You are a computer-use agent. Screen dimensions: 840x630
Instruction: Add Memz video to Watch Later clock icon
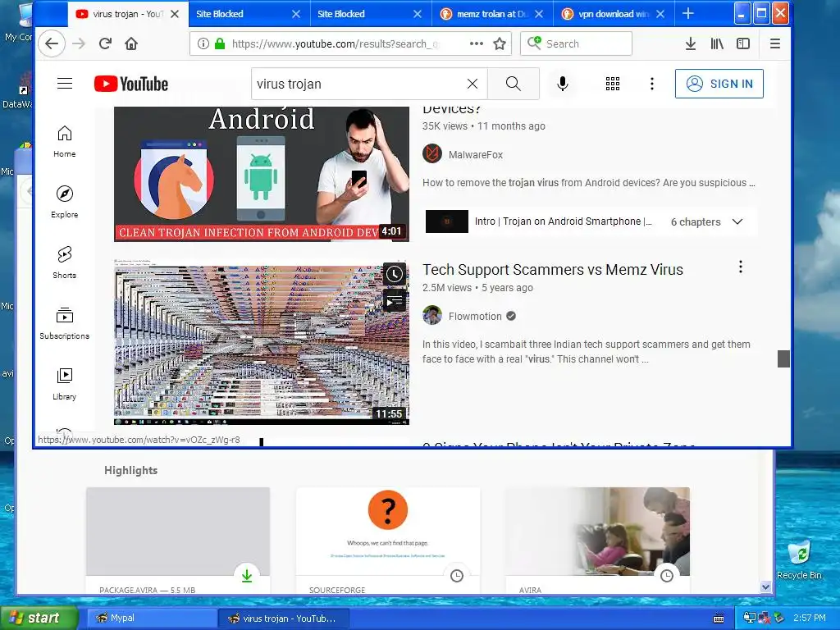(395, 274)
